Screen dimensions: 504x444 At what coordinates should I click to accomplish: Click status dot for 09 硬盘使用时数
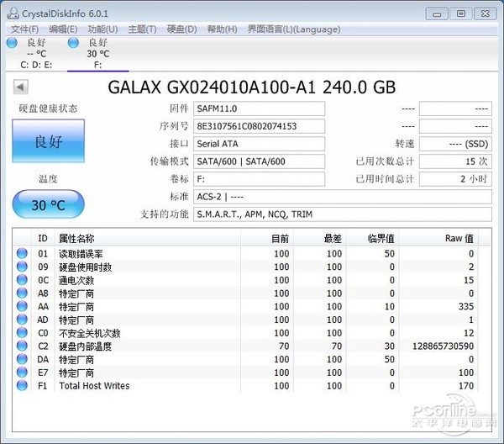pos(22,267)
